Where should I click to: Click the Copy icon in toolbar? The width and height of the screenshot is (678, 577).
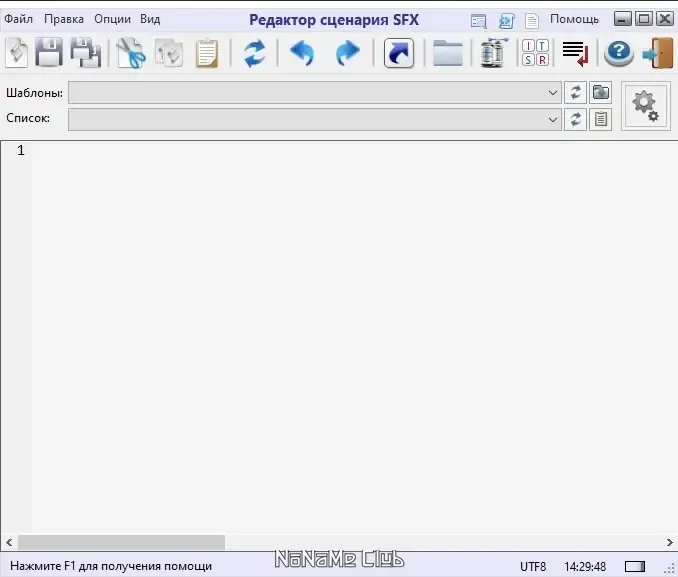[169, 53]
